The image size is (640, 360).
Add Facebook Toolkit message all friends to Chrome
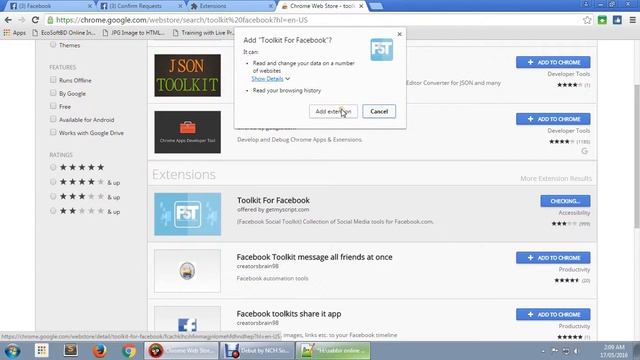pos(553,258)
